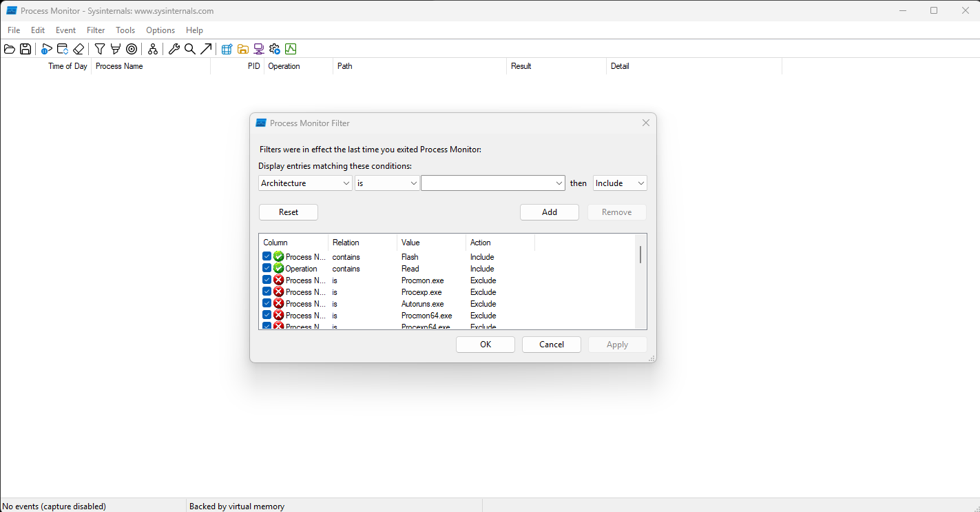980x512 pixels.
Task: Toggle Show Registry Activity icon
Action: (x=227, y=49)
